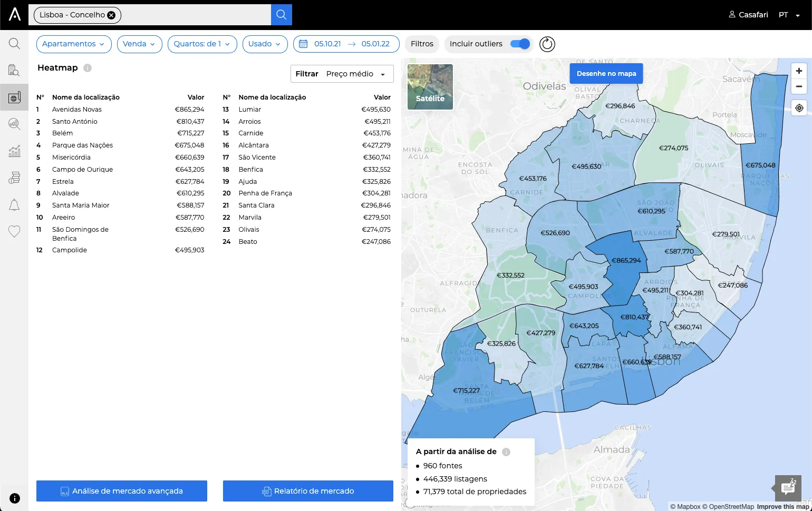812x511 pixels.
Task: Click the info icon next to Heatmap
Action: 88,68
